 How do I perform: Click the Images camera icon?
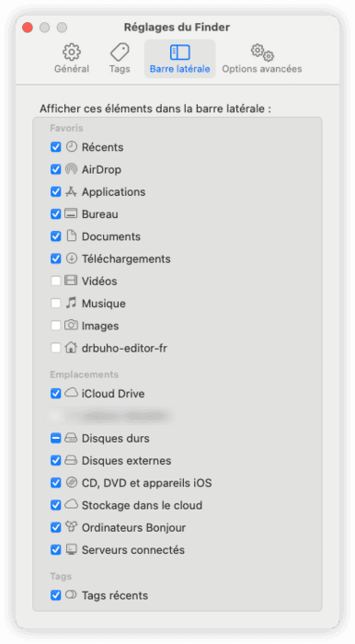[x=72, y=326]
